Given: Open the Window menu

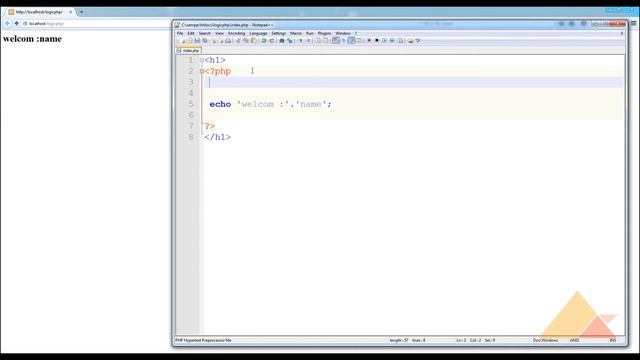Looking at the screenshot, I should (x=343, y=33).
